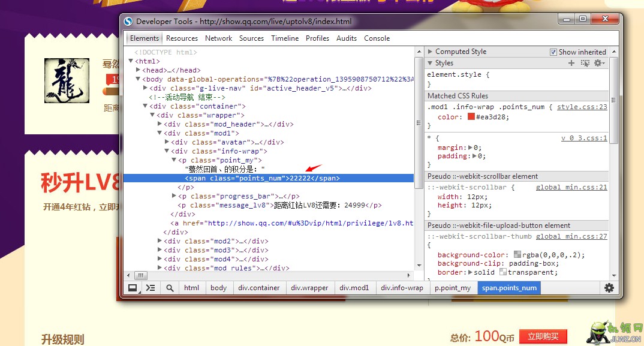Screen dimensions: 644x346
Task: Switch to the Resources tab
Action: click(182, 38)
